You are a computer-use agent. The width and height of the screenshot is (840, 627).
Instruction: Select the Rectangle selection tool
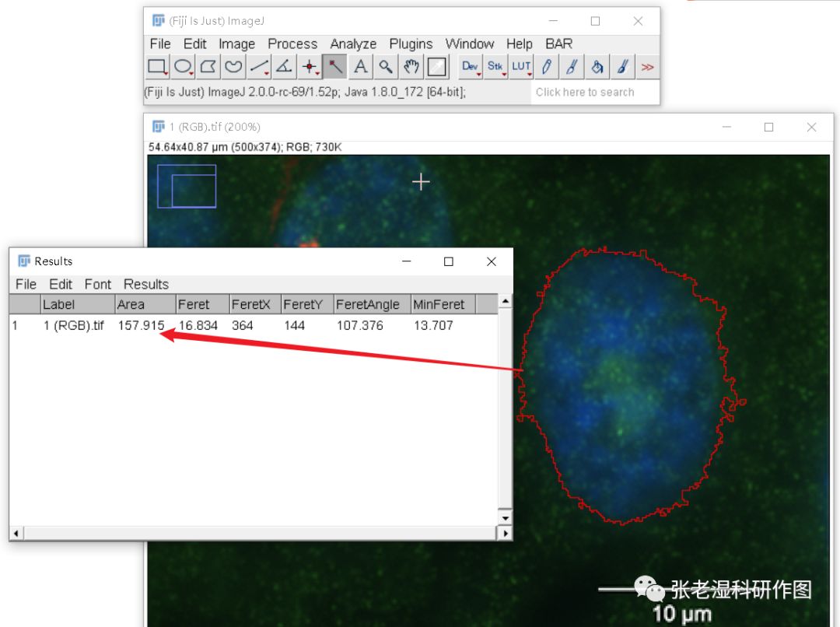pyautogui.click(x=157, y=67)
